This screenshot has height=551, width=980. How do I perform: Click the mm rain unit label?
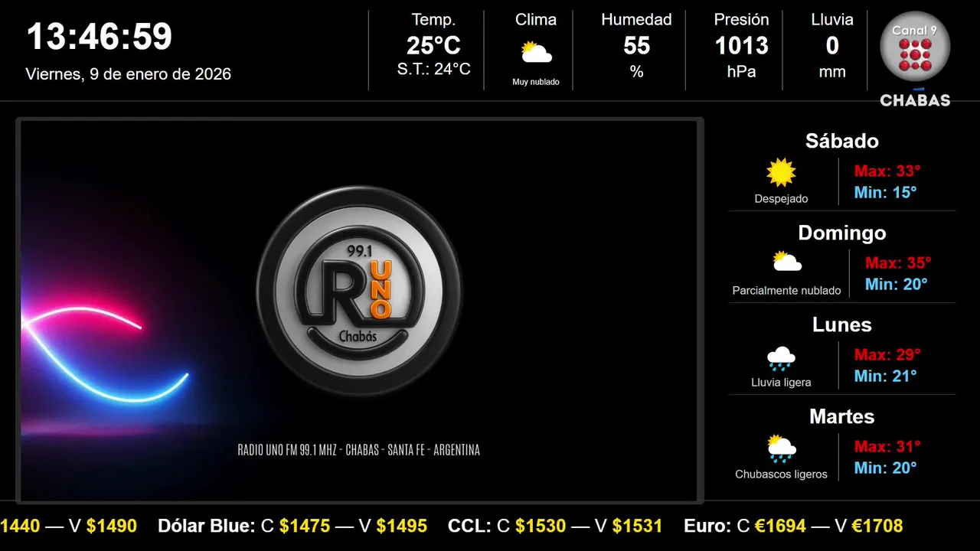click(832, 72)
